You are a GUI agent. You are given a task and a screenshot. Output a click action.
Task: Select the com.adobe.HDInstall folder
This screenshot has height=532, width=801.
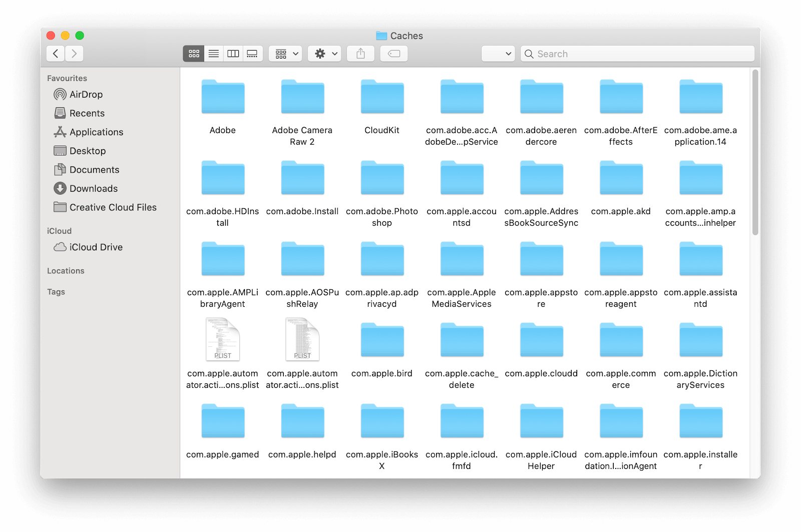point(223,178)
